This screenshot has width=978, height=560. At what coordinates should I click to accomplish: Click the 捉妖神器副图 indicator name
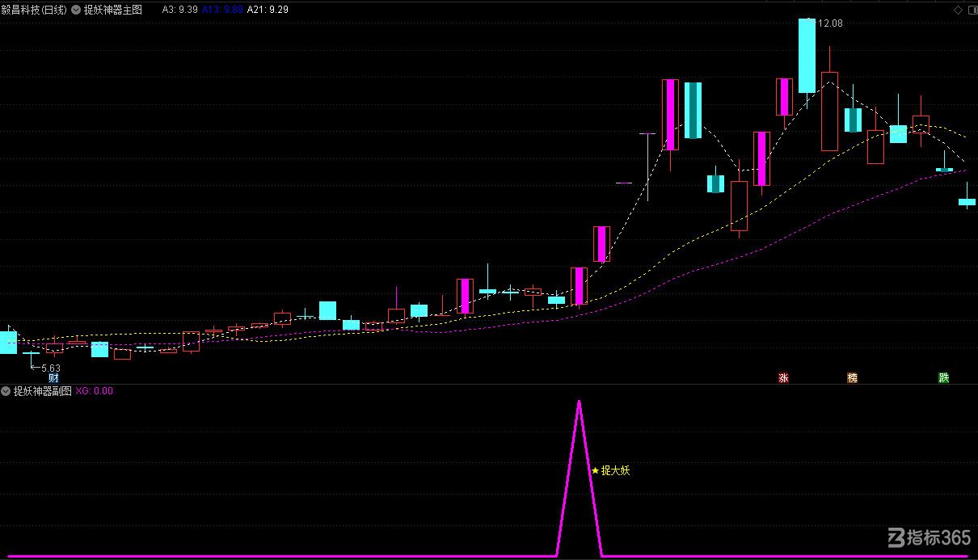pyautogui.click(x=42, y=391)
